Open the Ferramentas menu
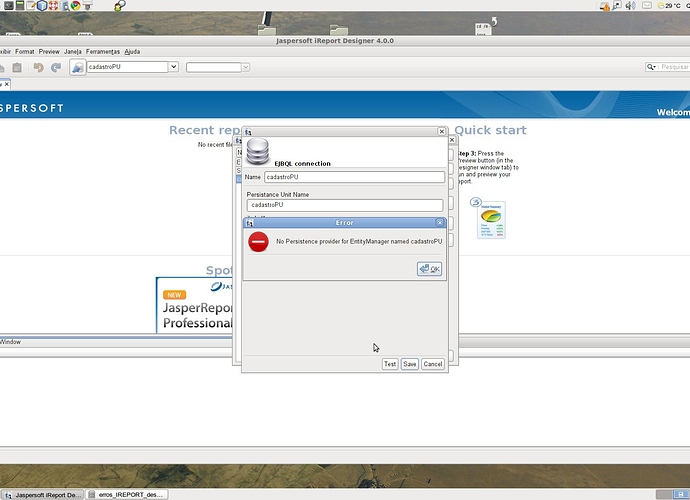 [x=103, y=51]
